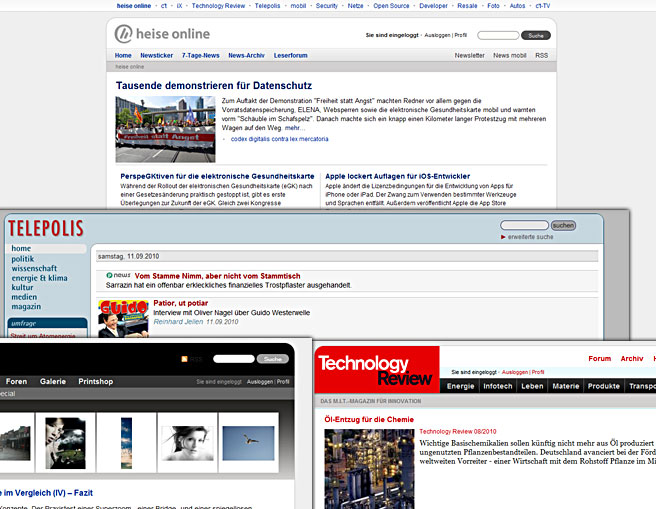Click Profil in heise online header
656x509 pixels.
[460, 35]
